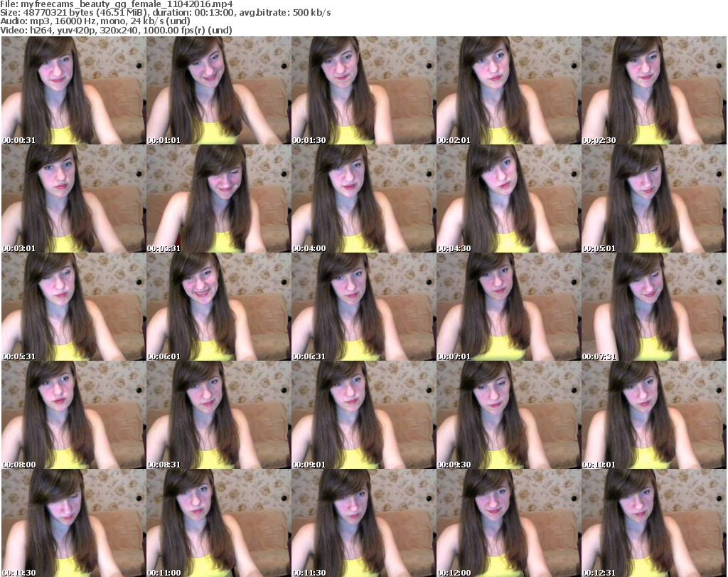
Task: Select the thumbnail stamped 00:10:01
Action: pos(654,415)
